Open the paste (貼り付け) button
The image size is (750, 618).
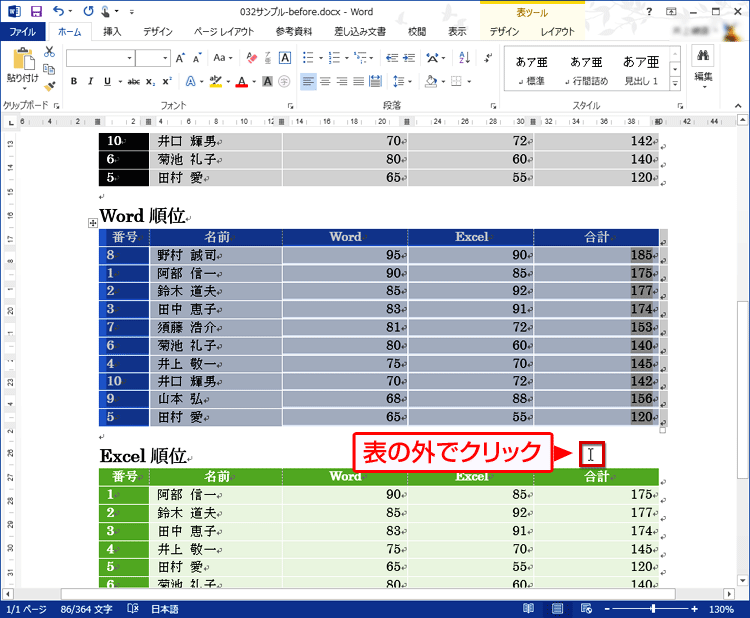pos(22,69)
